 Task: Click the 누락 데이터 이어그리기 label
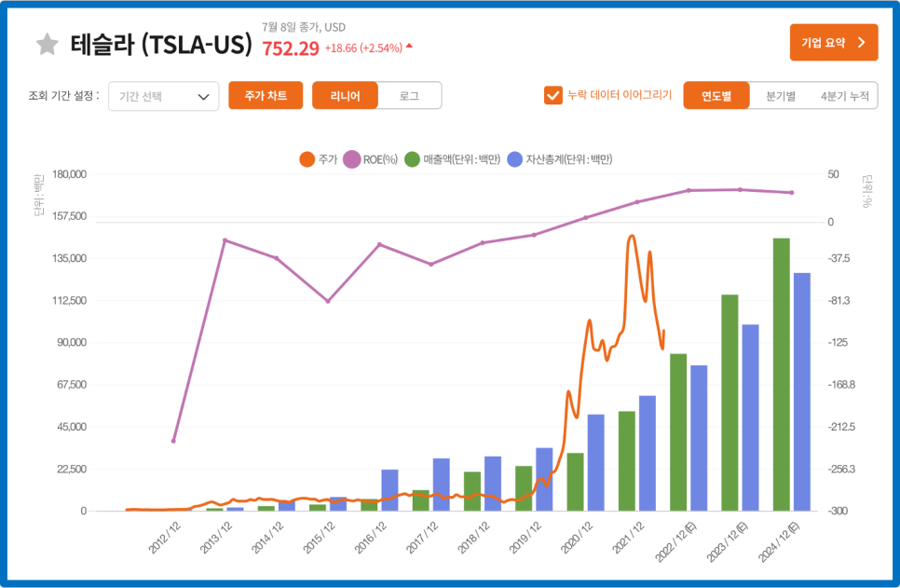tap(620, 95)
